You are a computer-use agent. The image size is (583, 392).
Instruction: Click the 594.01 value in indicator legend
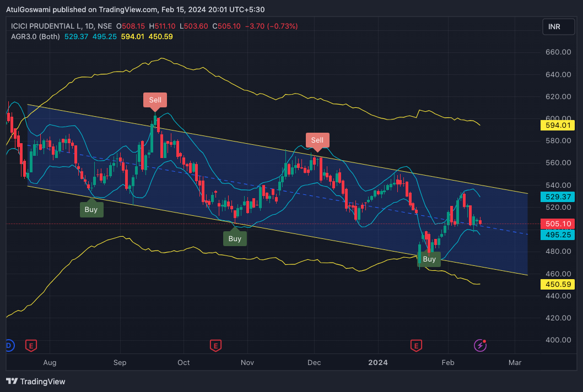coord(133,36)
